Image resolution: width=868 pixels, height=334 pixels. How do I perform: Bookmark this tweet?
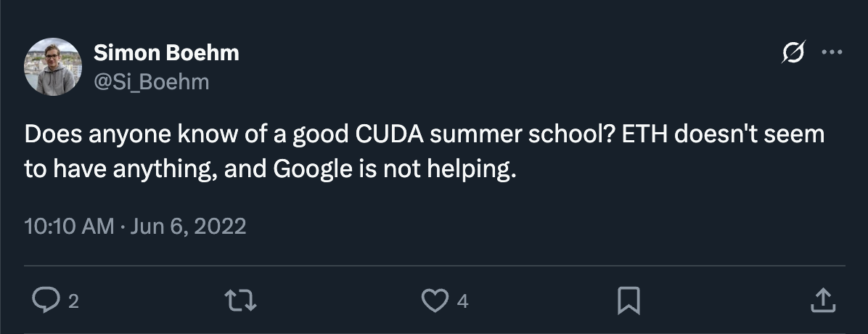coord(629,301)
